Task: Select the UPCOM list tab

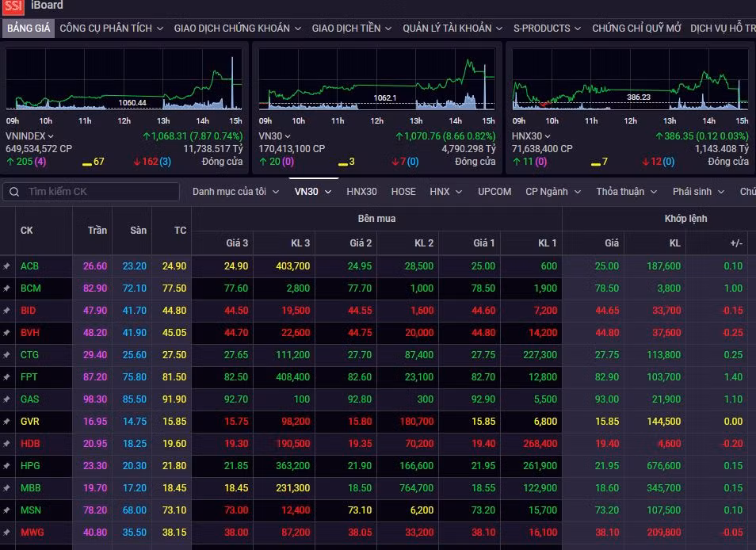Action: [x=494, y=192]
